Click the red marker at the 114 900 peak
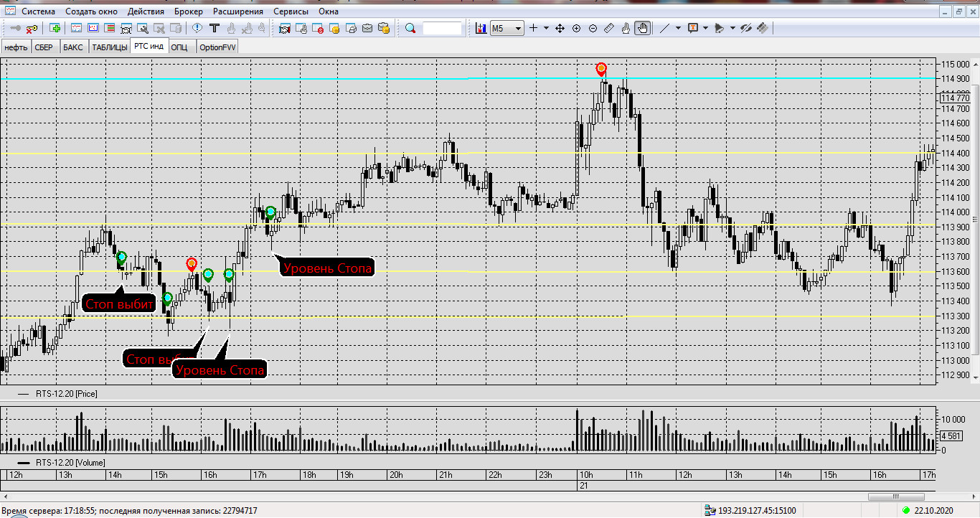980x518 pixels. tap(601, 69)
